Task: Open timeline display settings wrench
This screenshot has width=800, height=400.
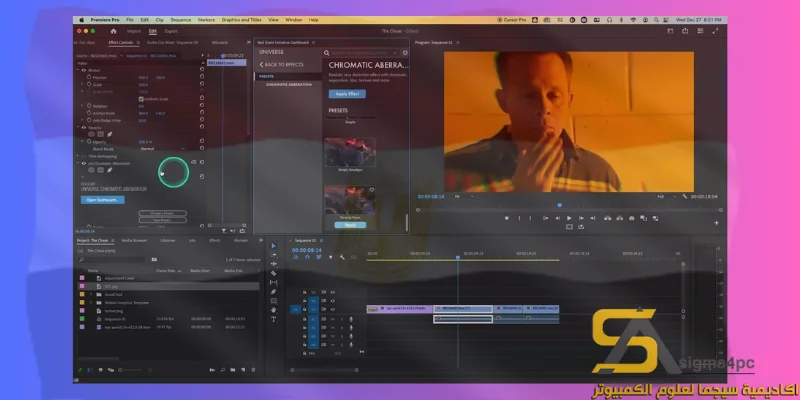Action: (342, 257)
